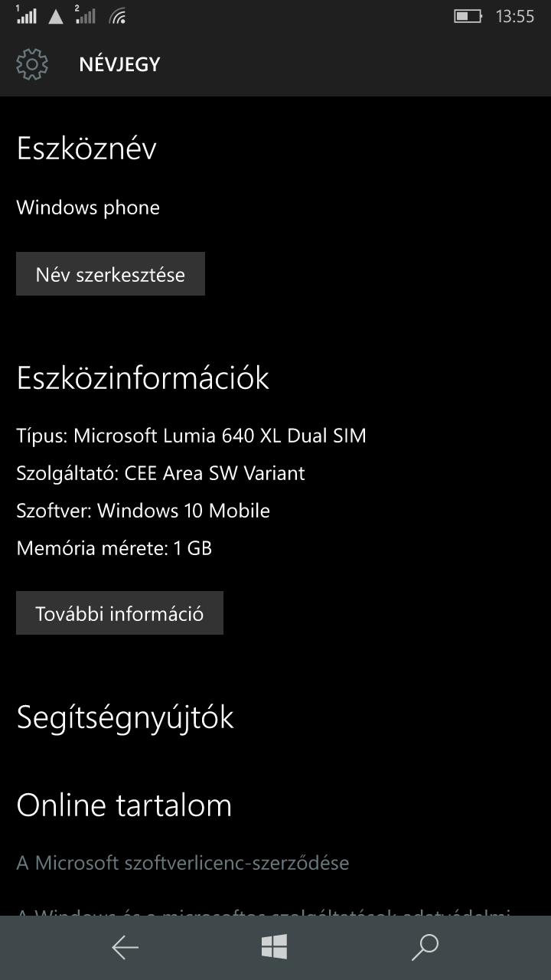
Task: Tap the roaming triangle indicator icon
Action: coord(56,16)
